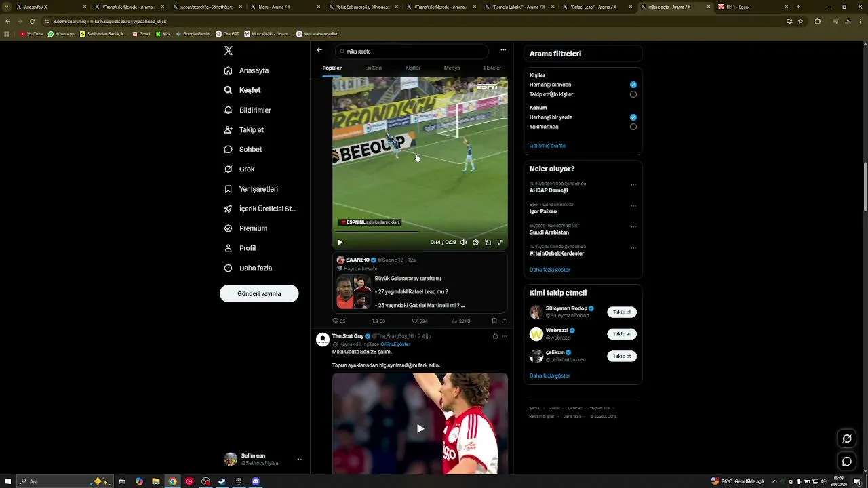Open options for AHBAP Derneği trend
Screen dimensions: 868x488
point(633,185)
